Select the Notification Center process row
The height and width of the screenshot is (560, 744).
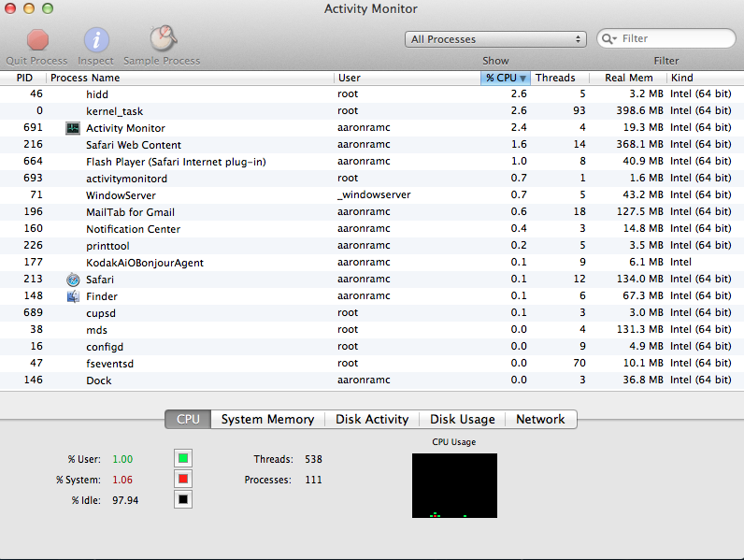pyautogui.click(x=372, y=229)
